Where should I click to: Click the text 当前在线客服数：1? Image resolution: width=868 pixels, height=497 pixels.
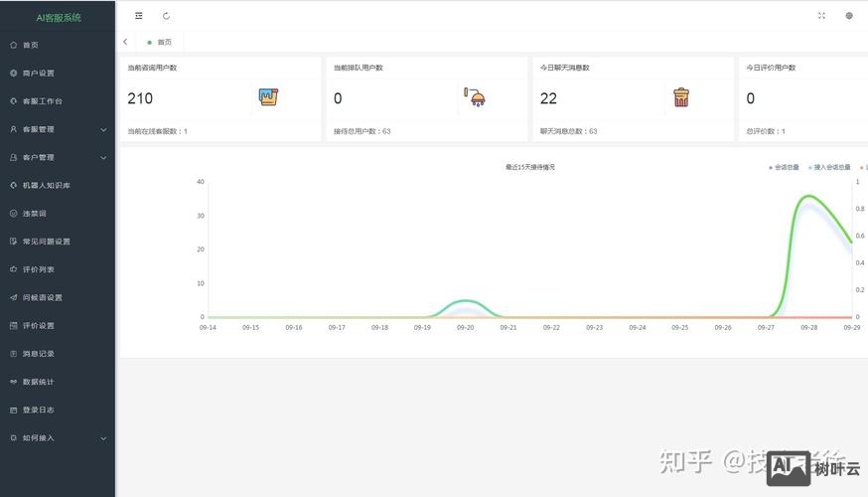(157, 131)
